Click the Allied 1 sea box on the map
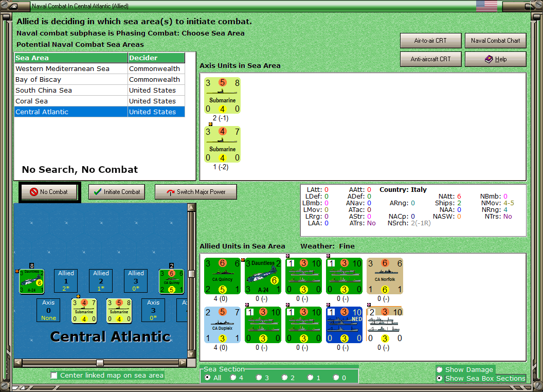Image resolution: width=543 pixels, height=392 pixels. coord(66,281)
